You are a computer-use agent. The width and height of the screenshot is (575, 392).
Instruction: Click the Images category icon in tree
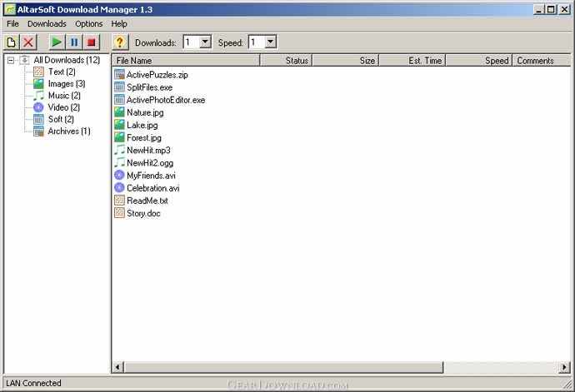pyautogui.click(x=38, y=84)
